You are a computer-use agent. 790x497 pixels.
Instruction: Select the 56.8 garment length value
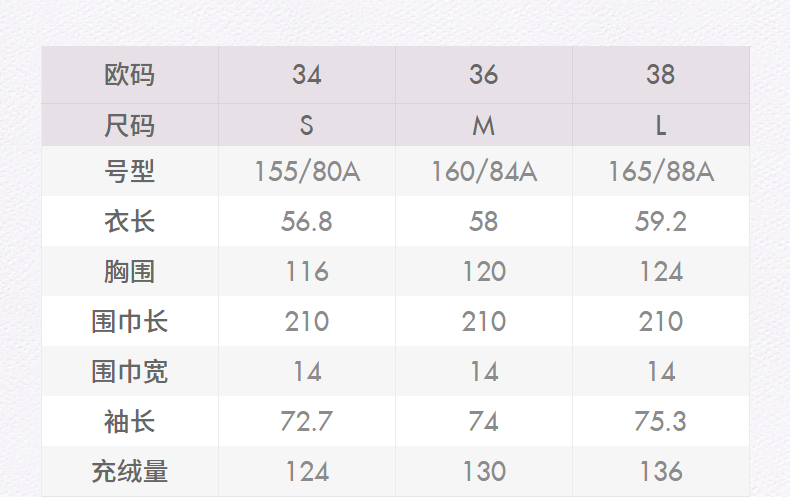(307, 221)
